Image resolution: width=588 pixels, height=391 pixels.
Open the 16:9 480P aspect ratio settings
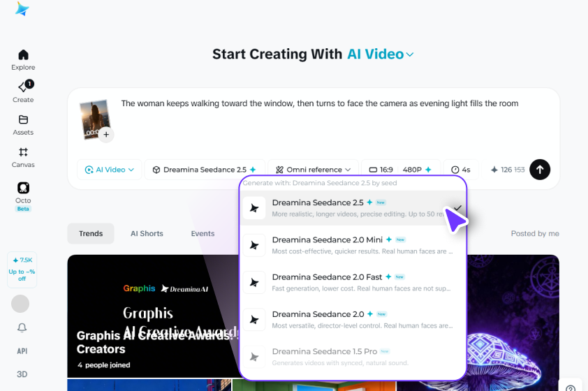click(401, 170)
